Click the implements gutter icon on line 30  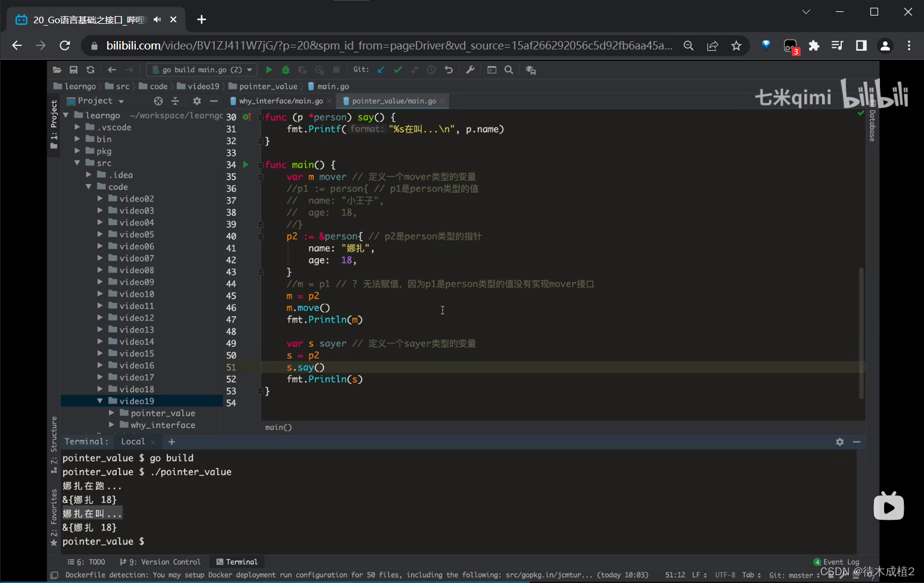pyautogui.click(x=247, y=117)
